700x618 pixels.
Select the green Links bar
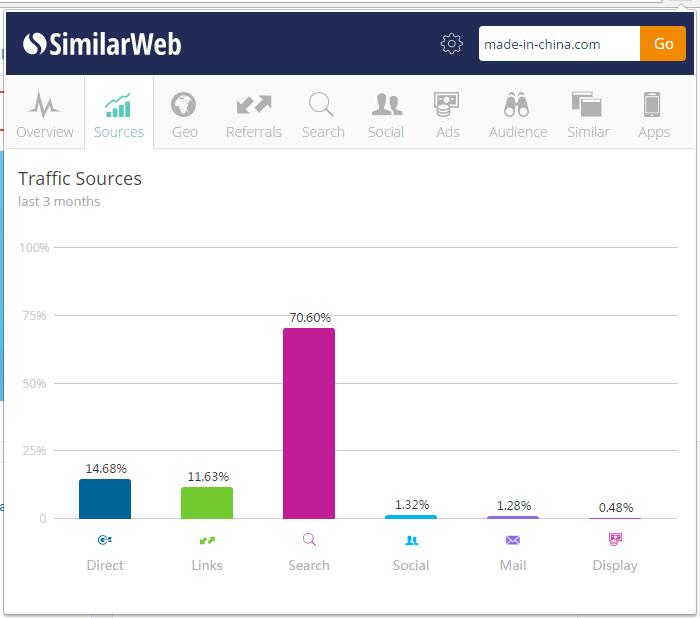(x=207, y=502)
